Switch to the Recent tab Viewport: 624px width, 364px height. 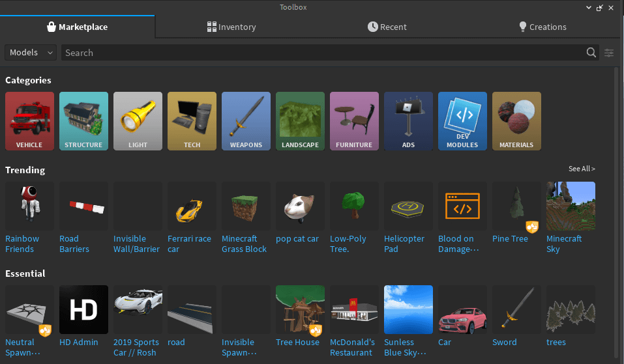point(387,27)
